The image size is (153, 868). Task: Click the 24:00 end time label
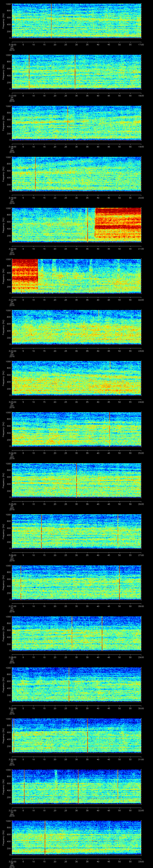click(141, 402)
